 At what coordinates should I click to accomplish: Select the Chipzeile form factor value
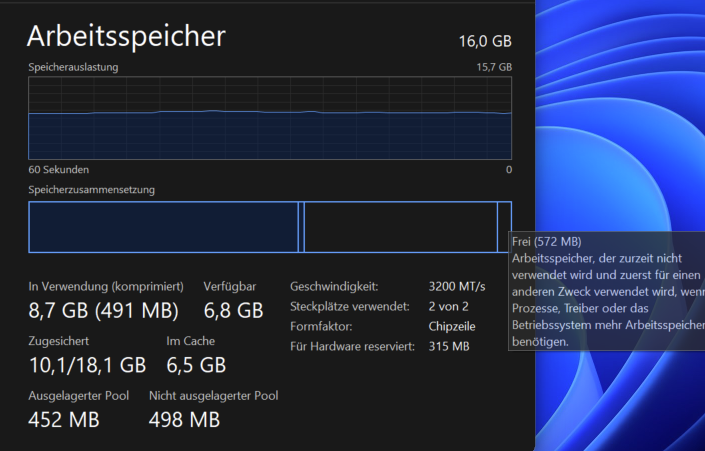click(x=452, y=326)
